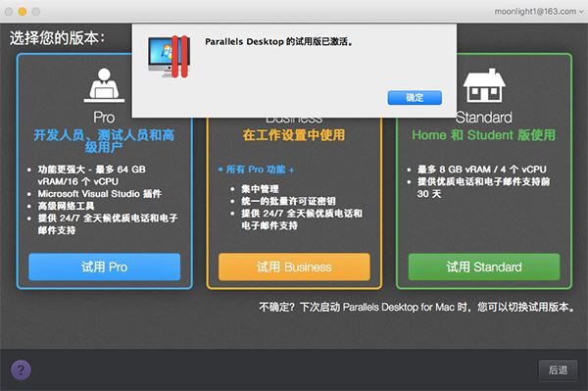The height and width of the screenshot is (391, 588).
Task: Start trial with 试用 Pro button
Action: click(104, 267)
